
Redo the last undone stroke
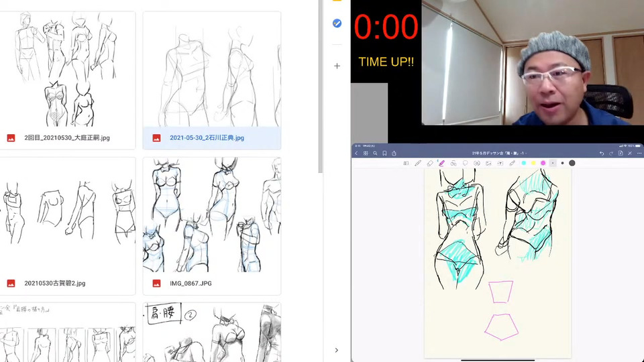click(x=611, y=153)
